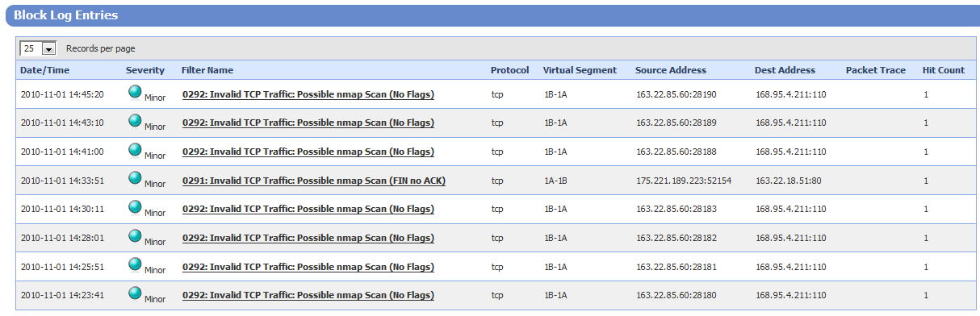
Task: Open filter 0292 link in the 14:23:41 row
Action: 308,295
